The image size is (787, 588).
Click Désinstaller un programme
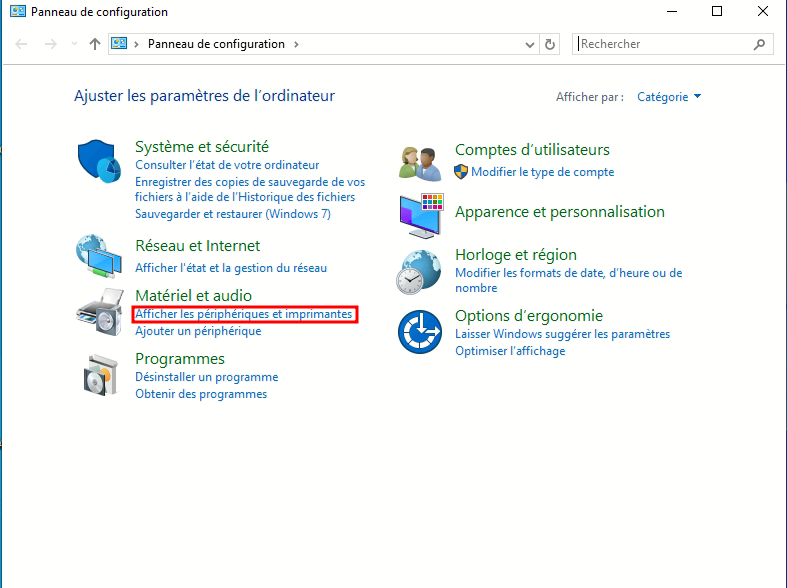[x=206, y=377]
